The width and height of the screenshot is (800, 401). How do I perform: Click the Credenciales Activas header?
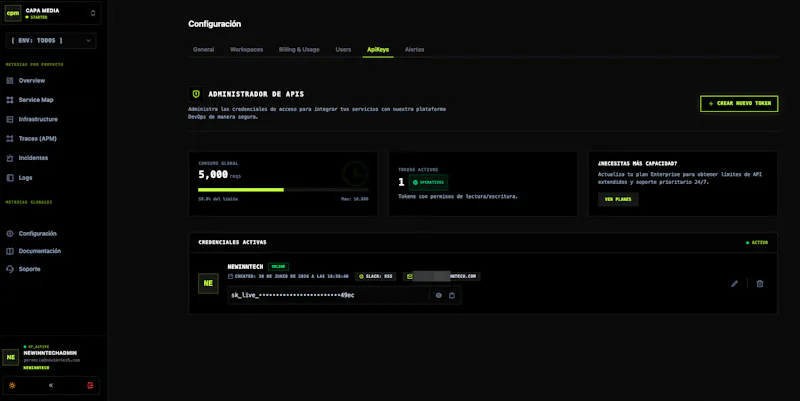pos(232,242)
